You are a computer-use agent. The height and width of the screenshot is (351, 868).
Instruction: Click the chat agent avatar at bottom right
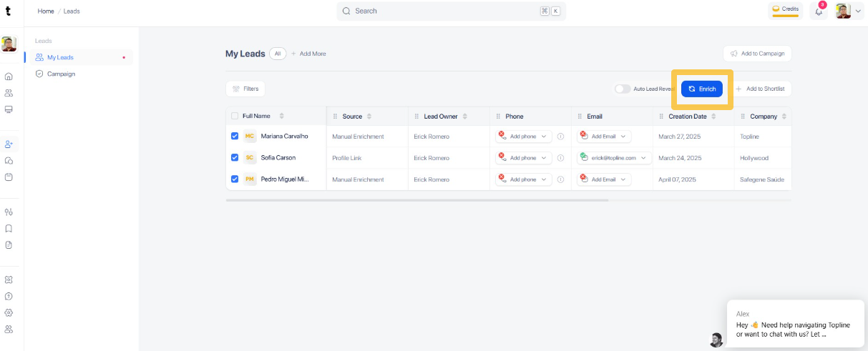pyautogui.click(x=716, y=340)
